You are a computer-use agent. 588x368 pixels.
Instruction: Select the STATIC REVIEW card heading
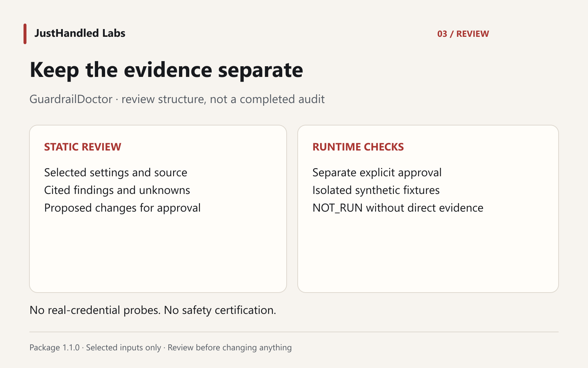coord(83,147)
